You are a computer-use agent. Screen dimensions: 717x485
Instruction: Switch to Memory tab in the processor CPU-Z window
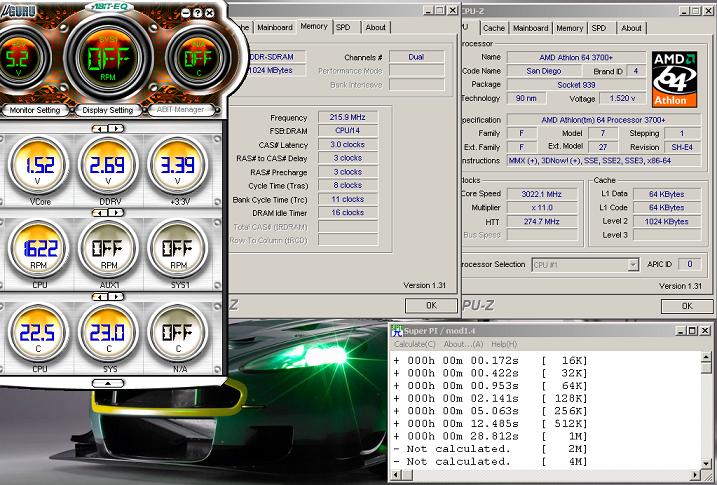click(x=569, y=28)
